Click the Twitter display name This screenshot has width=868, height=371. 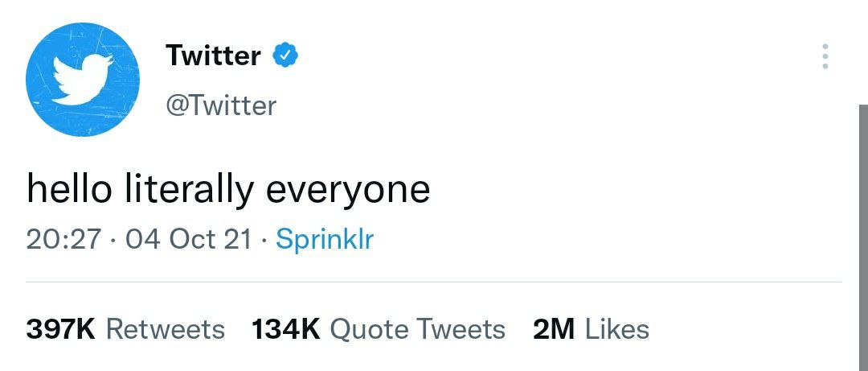point(213,56)
